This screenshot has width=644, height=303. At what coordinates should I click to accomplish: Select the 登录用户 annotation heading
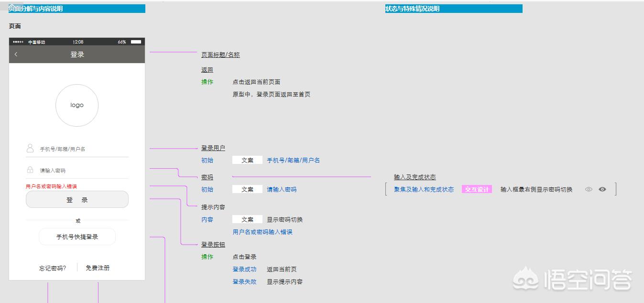[x=213, y=148]
